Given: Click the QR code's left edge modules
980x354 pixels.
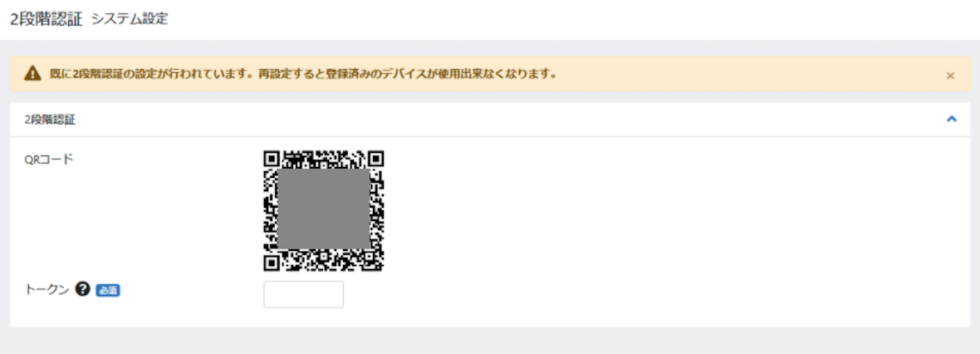Looking at the screenshot, I should click(x=271, y=210).
